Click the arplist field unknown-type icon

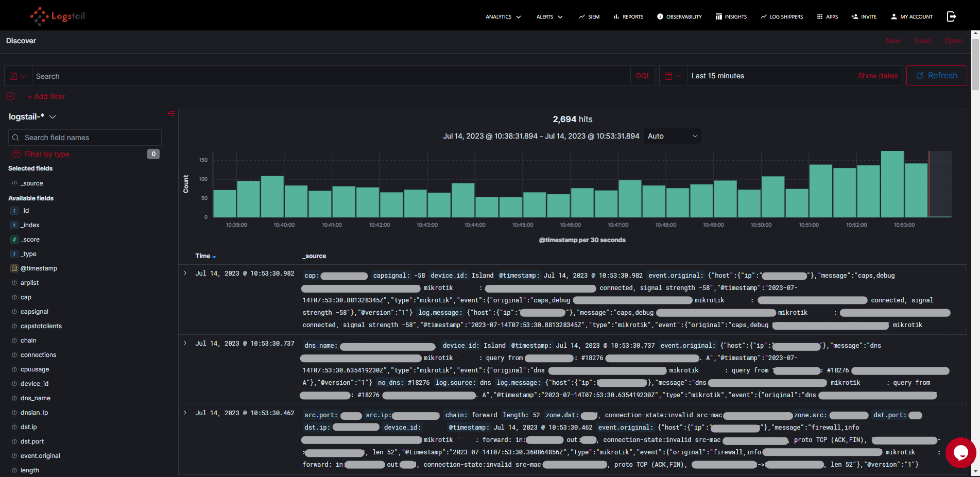pyautogui.click(x=14, y=283)
